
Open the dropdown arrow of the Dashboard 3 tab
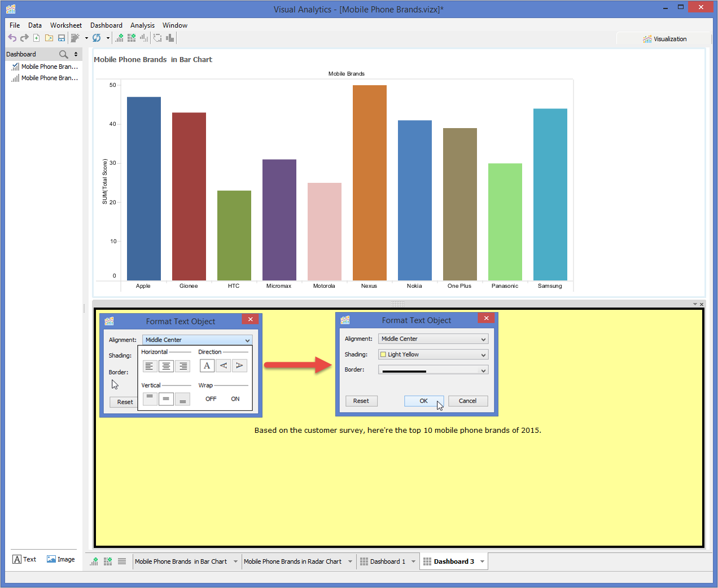(482, 561)
